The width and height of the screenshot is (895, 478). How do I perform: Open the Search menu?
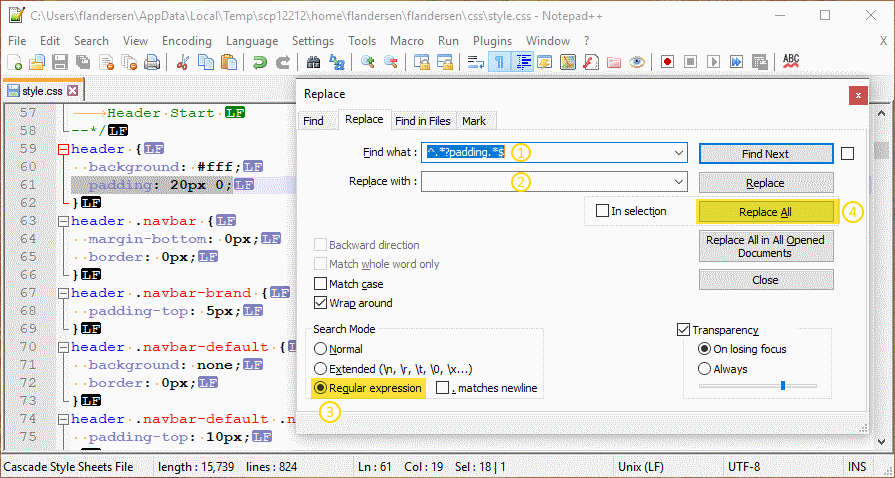click(x=91, y=41)
